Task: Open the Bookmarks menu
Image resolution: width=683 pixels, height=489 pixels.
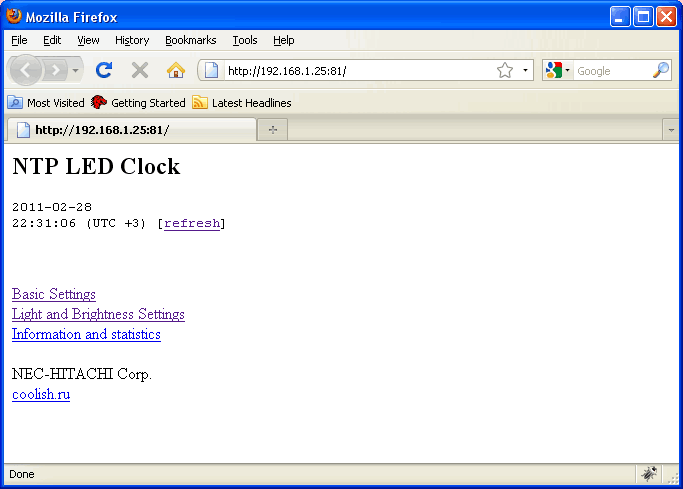Action: [190, 40]
